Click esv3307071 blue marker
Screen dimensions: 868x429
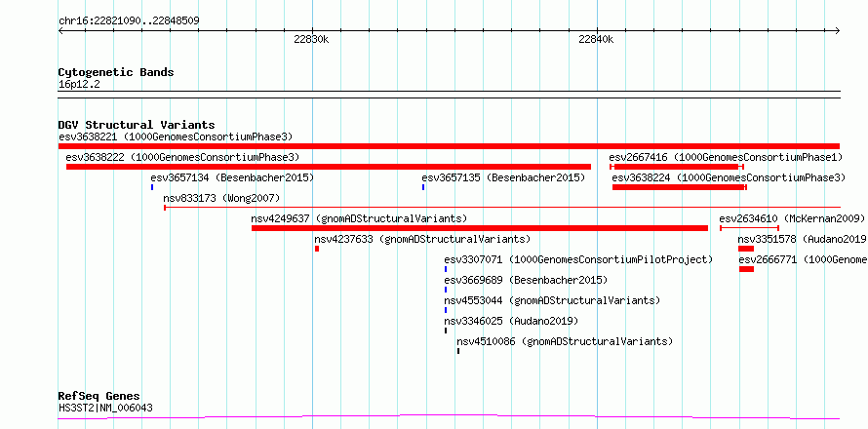[446, 269]
